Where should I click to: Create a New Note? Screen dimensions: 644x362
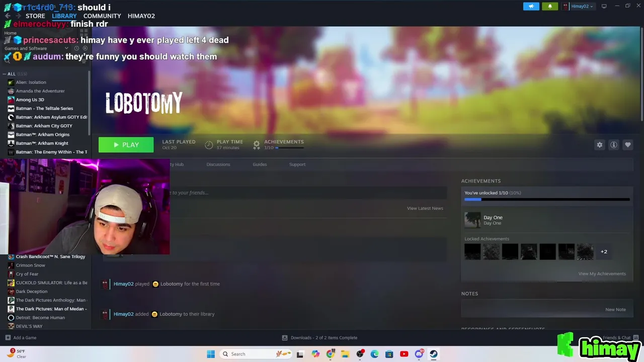615,310
